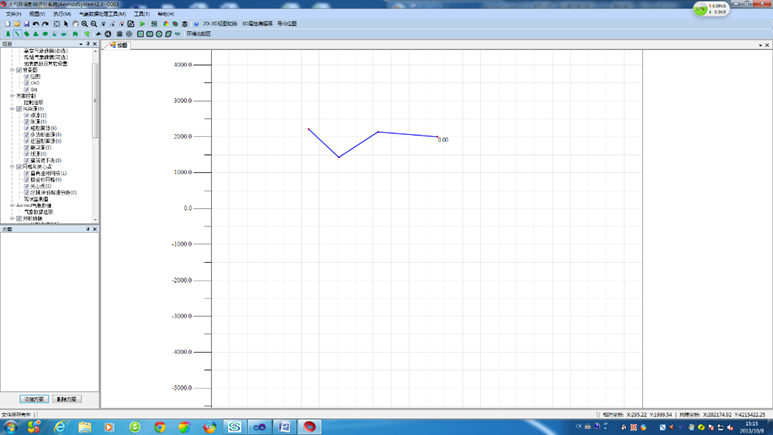The image size is (773, 435).
Task: Uncheck the 点源 checkbox in tree
Action: tap(26, 115)
